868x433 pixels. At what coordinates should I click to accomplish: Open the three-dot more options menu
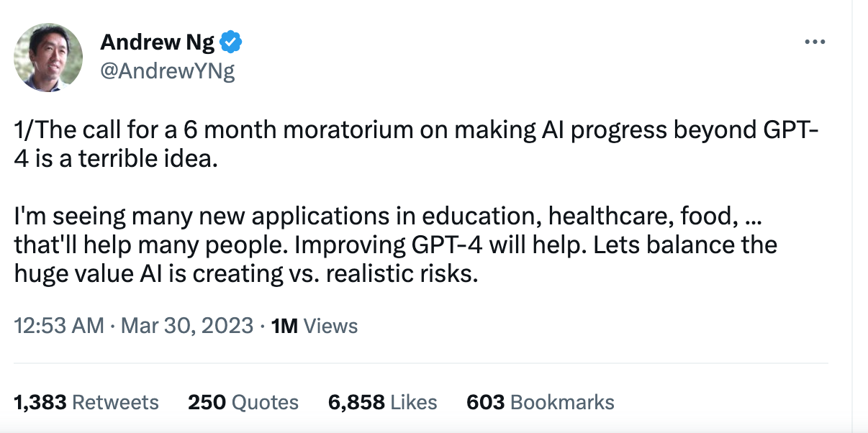point(814,42)
